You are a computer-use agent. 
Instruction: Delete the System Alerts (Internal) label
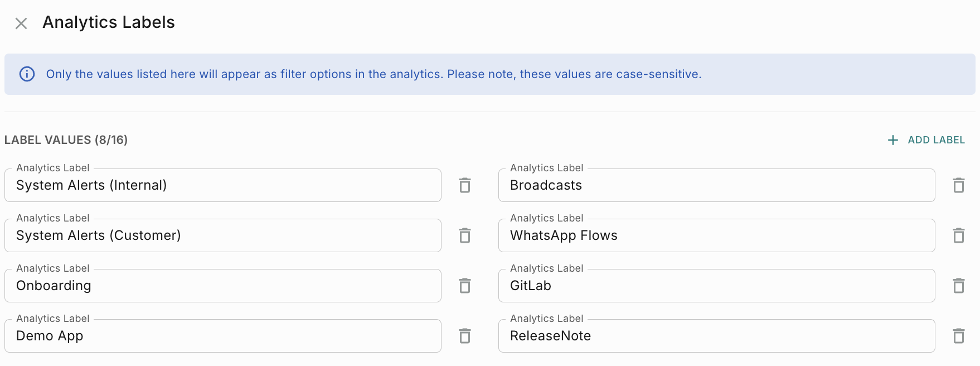pyautogui.click(x=465, y=185)
